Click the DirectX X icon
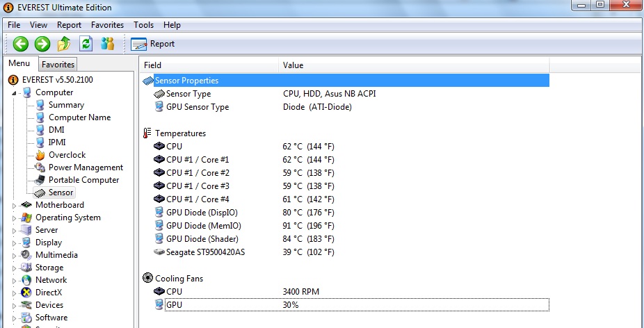This screenshot has height=328, width=644. click(26, 293)
